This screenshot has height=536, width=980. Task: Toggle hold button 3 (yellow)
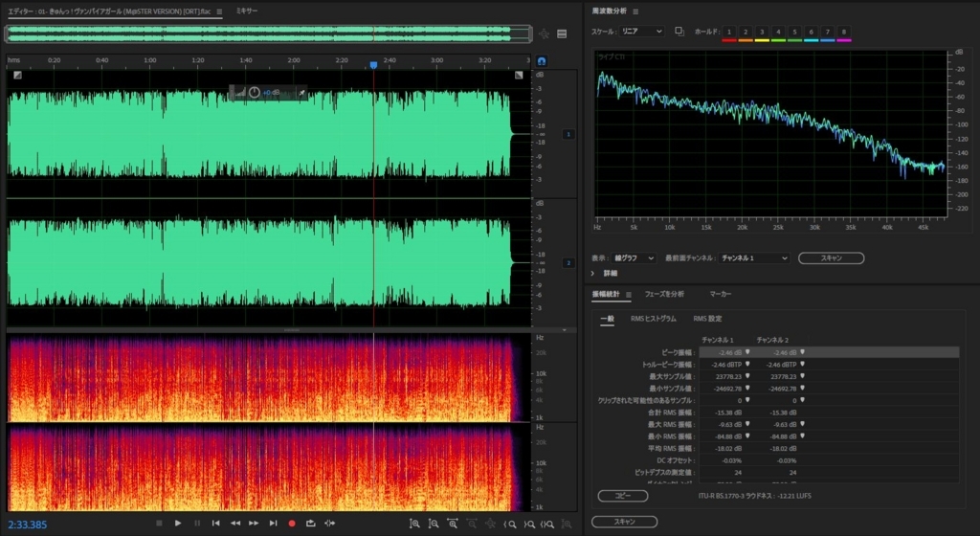coord(762,32)
